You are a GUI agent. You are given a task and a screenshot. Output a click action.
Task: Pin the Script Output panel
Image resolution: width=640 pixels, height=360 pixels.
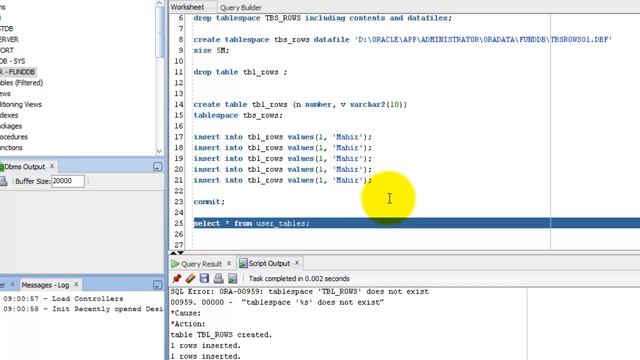[x=176, y=278]
